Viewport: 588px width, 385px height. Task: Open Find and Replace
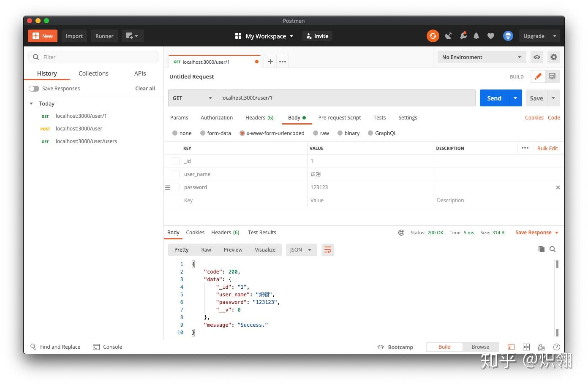(x=55, y=347)
